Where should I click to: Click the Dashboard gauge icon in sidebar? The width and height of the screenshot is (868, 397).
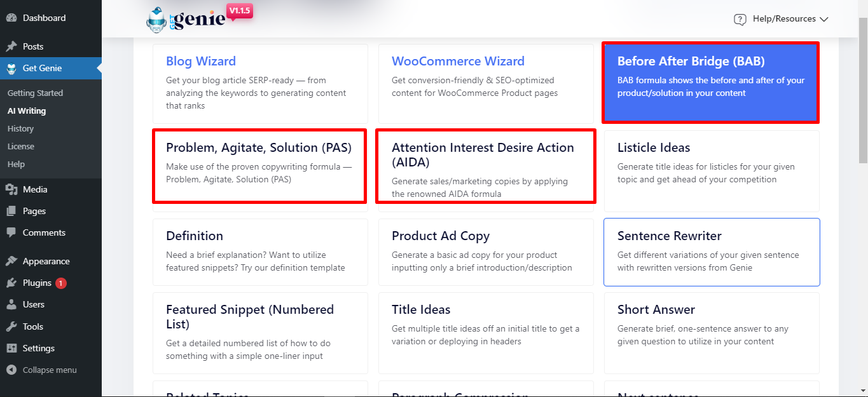point(11,18)
